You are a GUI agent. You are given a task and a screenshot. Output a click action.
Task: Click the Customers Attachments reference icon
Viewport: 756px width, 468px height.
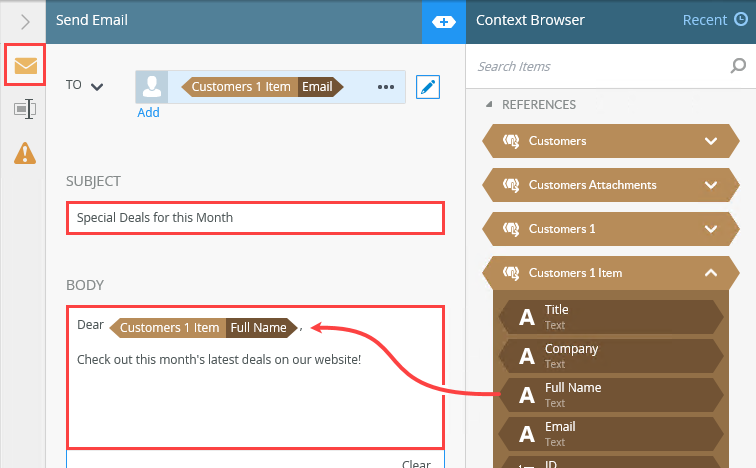tap(511, 185)
